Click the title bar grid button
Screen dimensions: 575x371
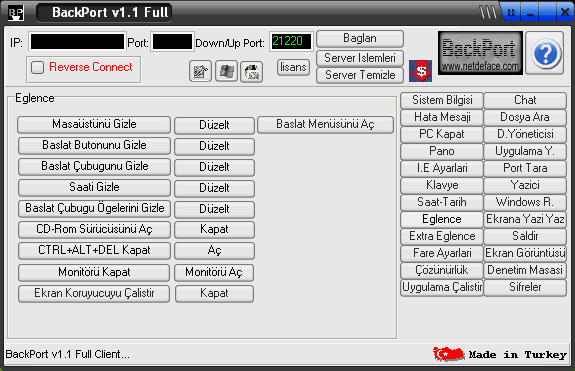click(511, 13)
